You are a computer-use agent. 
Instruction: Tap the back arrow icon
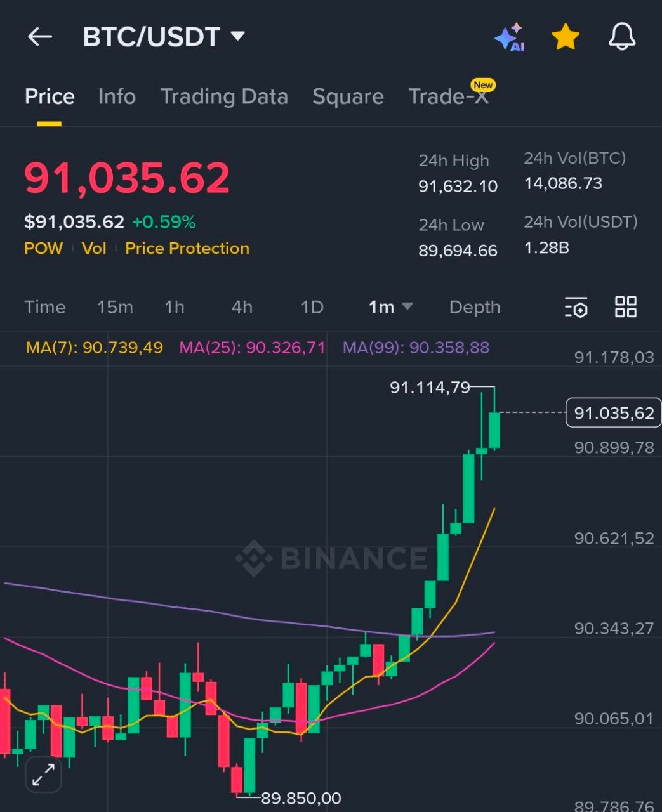39,37
